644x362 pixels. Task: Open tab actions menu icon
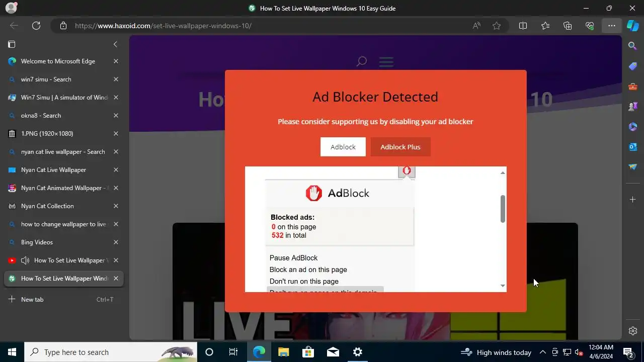[x=12, y=44]
